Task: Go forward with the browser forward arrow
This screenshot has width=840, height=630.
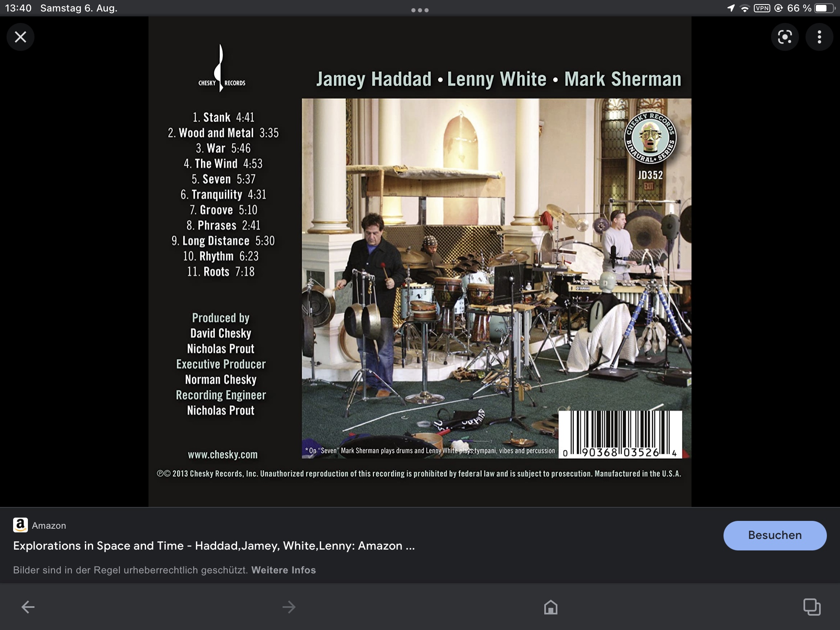Action: tap(289, 607)
